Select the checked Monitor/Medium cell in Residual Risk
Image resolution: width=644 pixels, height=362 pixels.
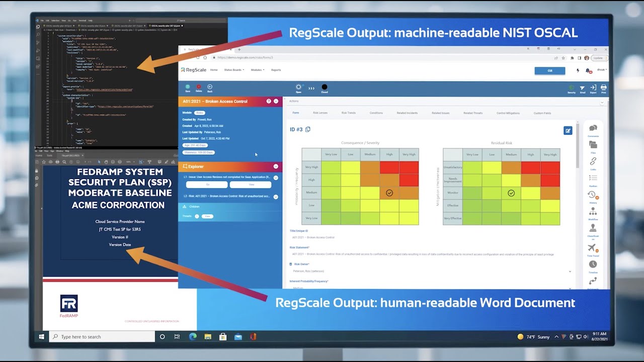(511, 193)
